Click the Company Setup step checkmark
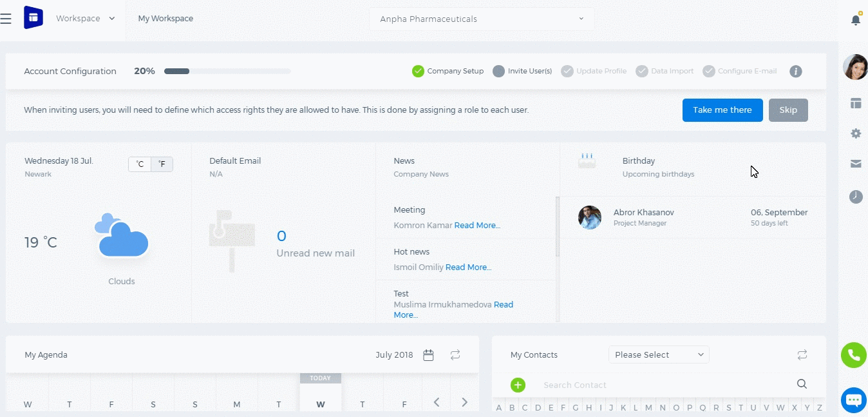The height and width of the screenshot is (417, 868). point(418,72)
